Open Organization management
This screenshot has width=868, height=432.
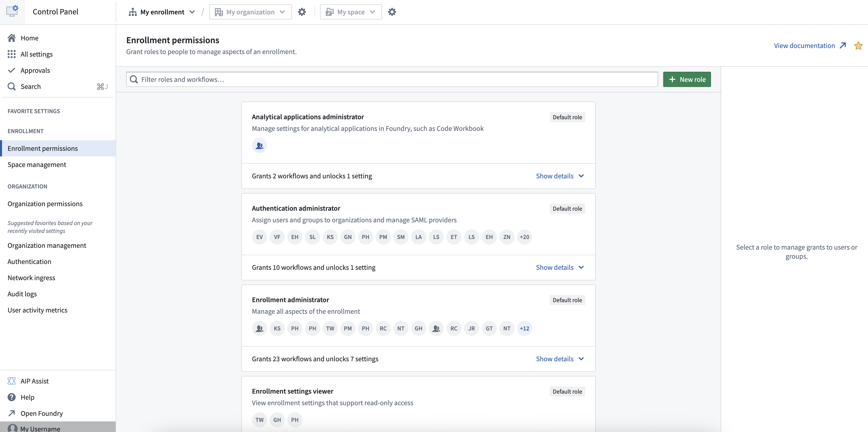pos(58,245)
